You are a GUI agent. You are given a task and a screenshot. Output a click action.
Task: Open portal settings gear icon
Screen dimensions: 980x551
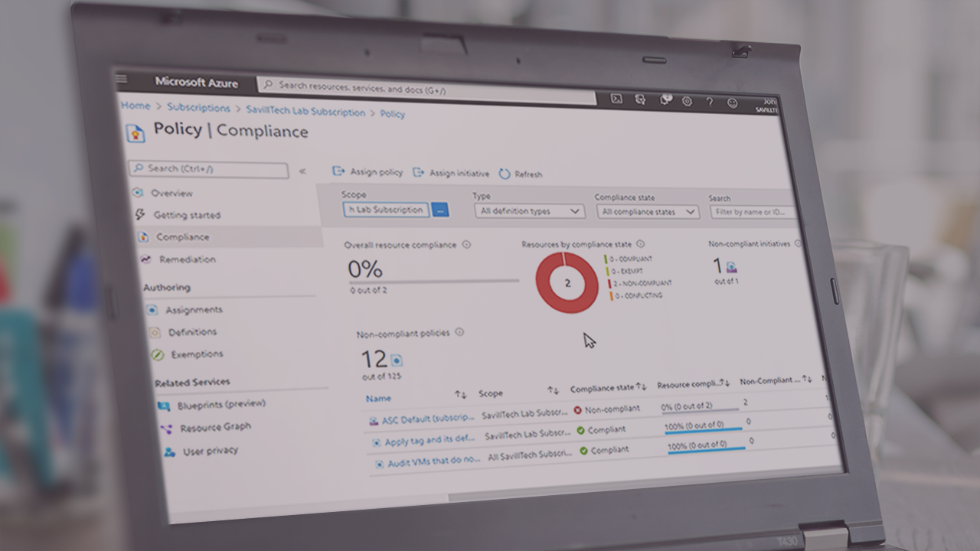pyautogui.click(x=687, y=101)
